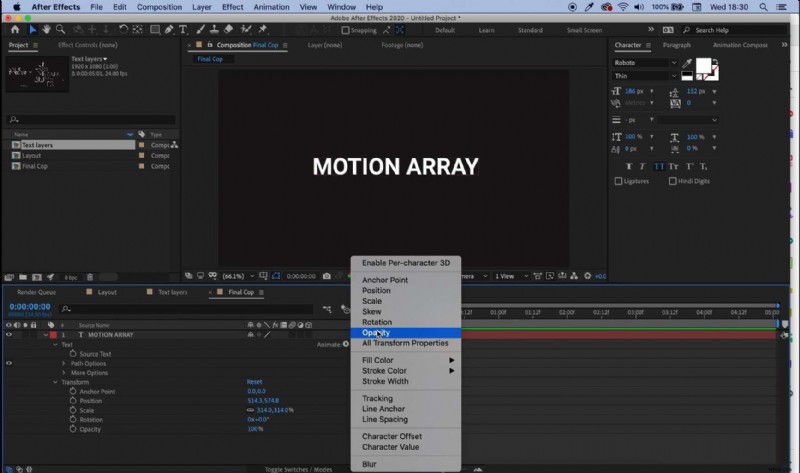Toggle Anchor Point stopwatch keyframing

[73, 391]
